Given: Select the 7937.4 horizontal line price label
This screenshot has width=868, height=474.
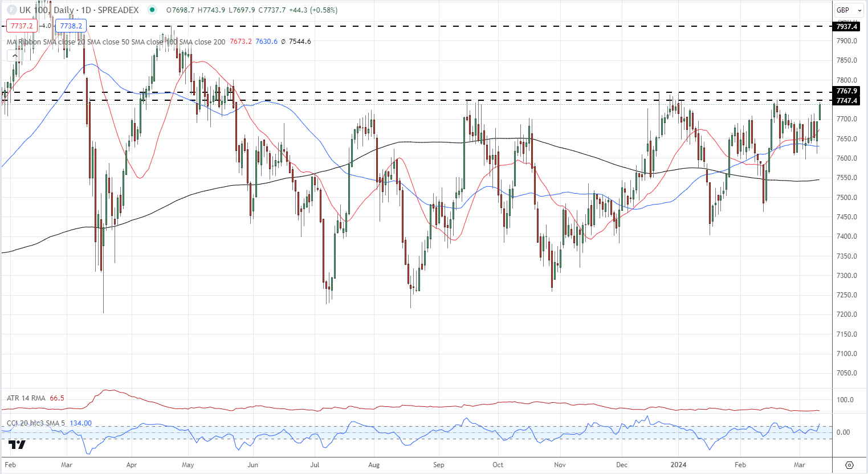Looking at the screenshot, I should pos(846,27).
